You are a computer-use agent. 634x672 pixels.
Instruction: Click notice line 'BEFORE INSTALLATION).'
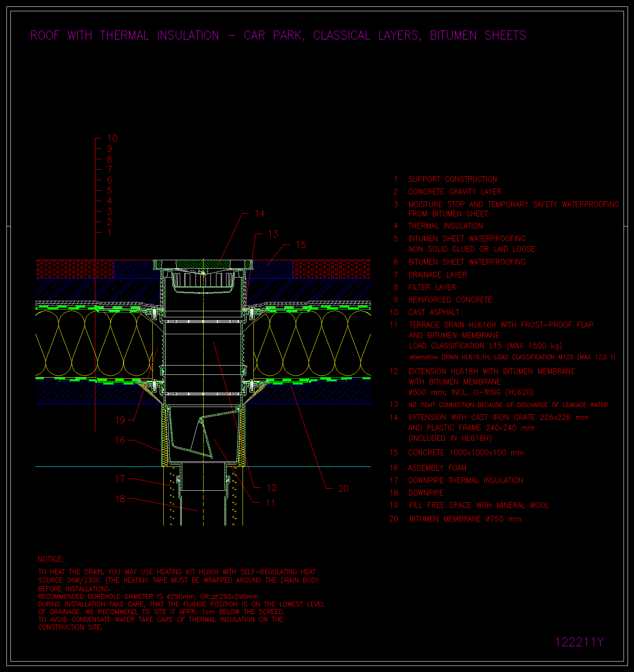click(74, 589)
